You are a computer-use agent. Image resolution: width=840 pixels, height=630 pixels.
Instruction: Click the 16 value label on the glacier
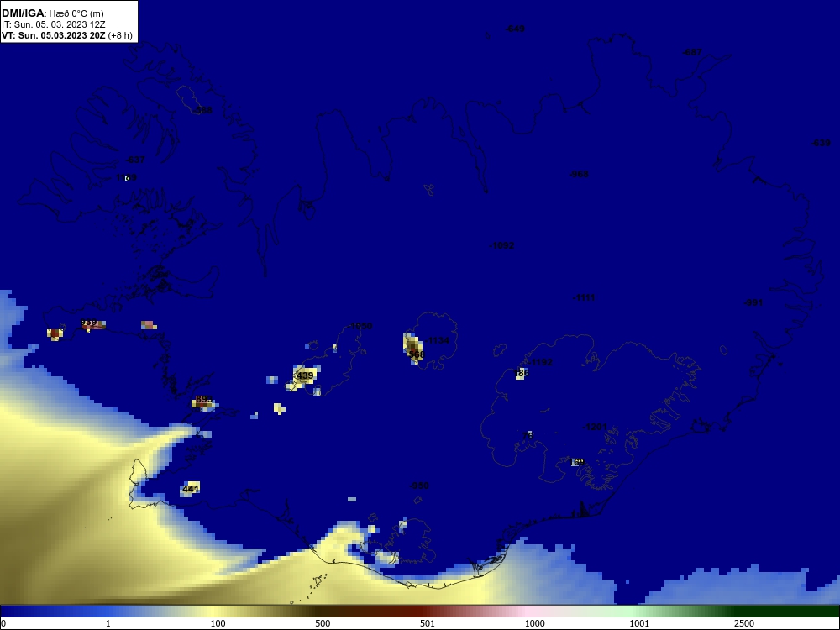pos(528,435)
